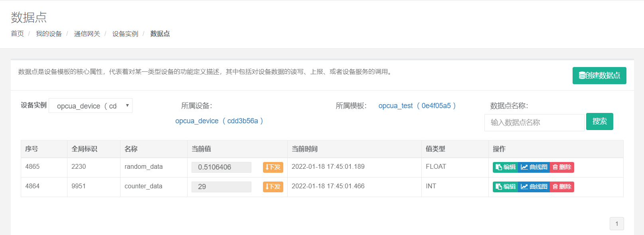Click the create data point button
Screen dimensions: 644x235
click(x=599, y=75)
